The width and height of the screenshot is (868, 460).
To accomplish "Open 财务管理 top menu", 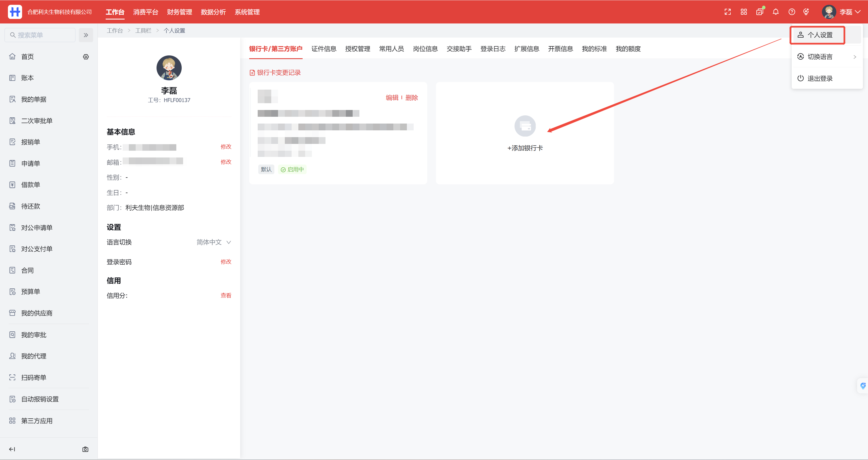I will 179,12.
